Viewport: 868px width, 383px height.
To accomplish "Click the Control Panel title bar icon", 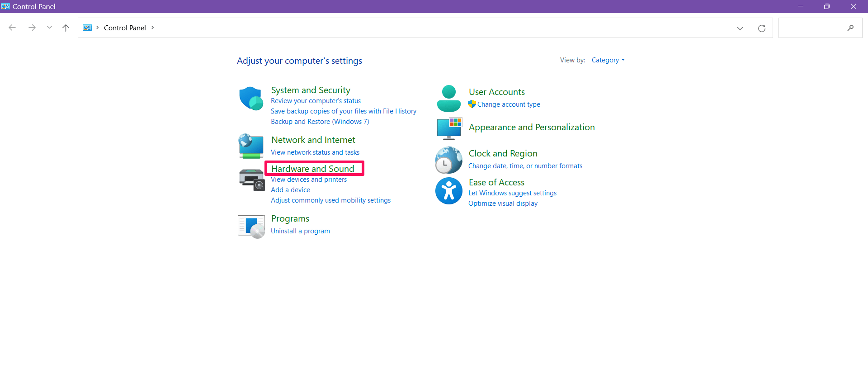I will (x=5, y=6).
